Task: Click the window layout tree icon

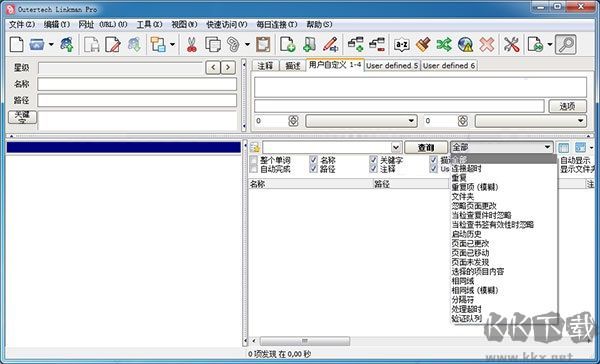Action: [158, 45]
